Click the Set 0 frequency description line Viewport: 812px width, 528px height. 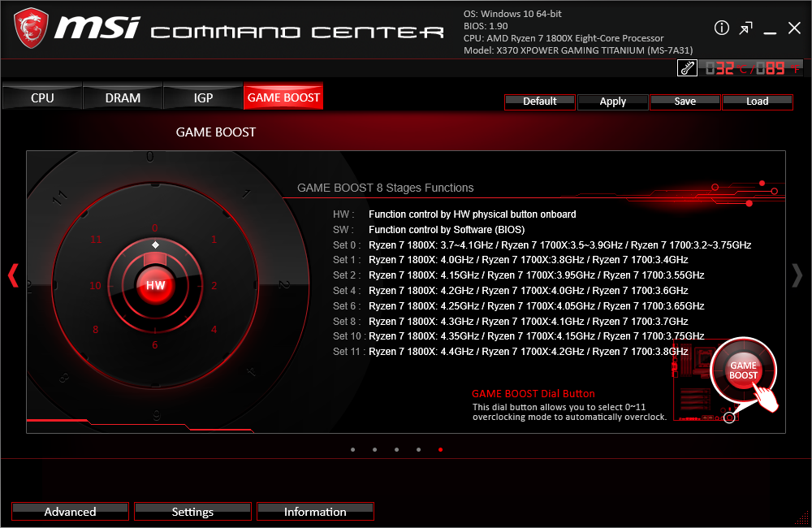pos(542,245)
